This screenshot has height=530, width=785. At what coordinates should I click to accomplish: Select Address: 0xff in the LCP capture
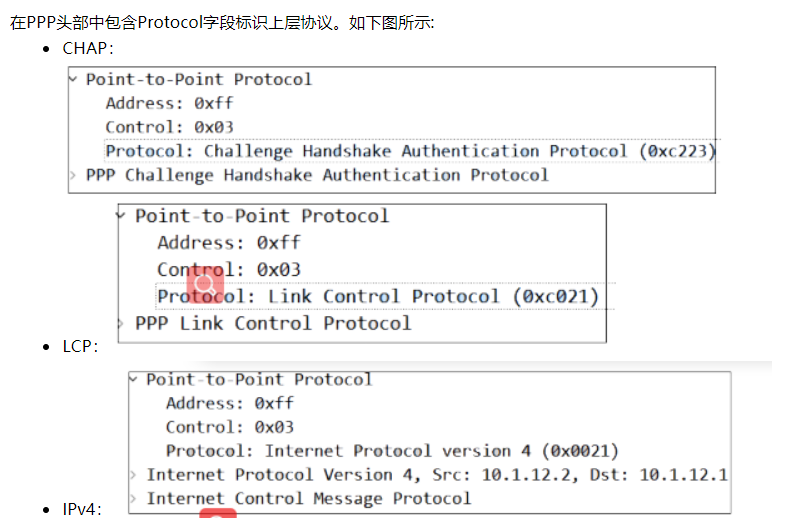point(228,242)
